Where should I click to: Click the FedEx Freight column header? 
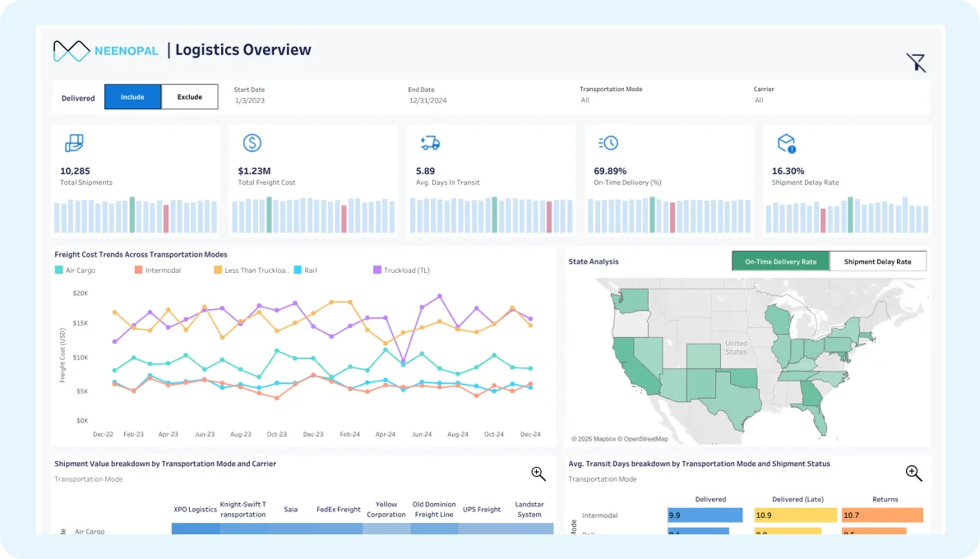coord(338,510)
